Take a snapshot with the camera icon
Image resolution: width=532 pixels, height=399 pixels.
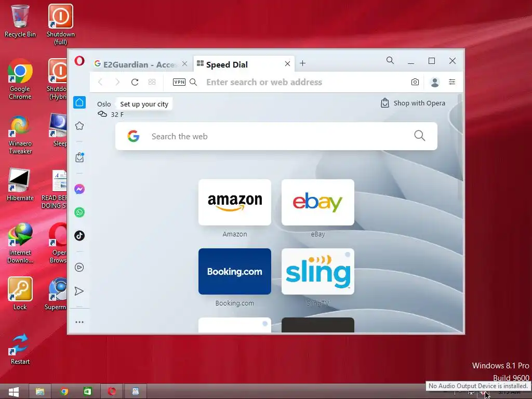(x=415, y=82)
